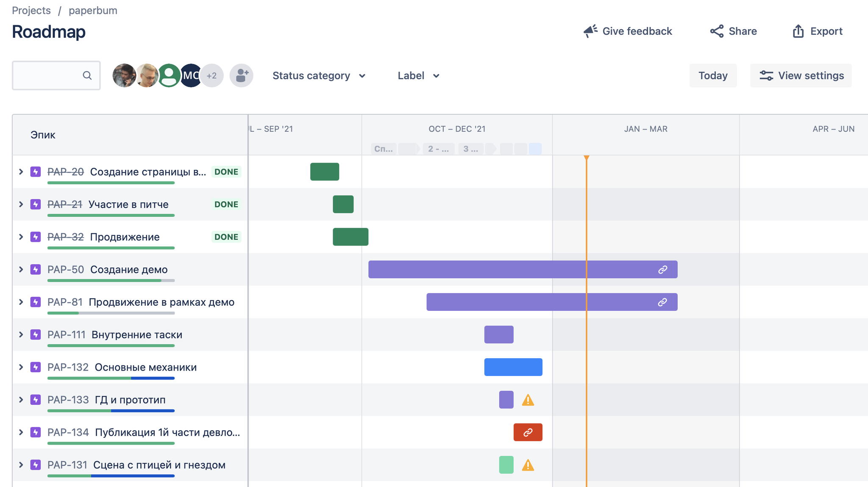Expand PAP-81 Продвижение в рамках демо
The image size is (868, 487).
tap(22, 302)
